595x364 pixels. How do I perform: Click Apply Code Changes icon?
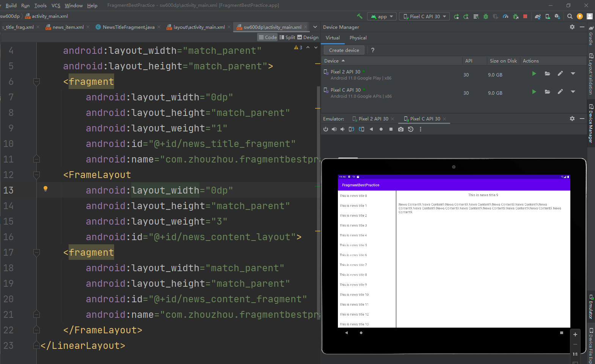466,16
